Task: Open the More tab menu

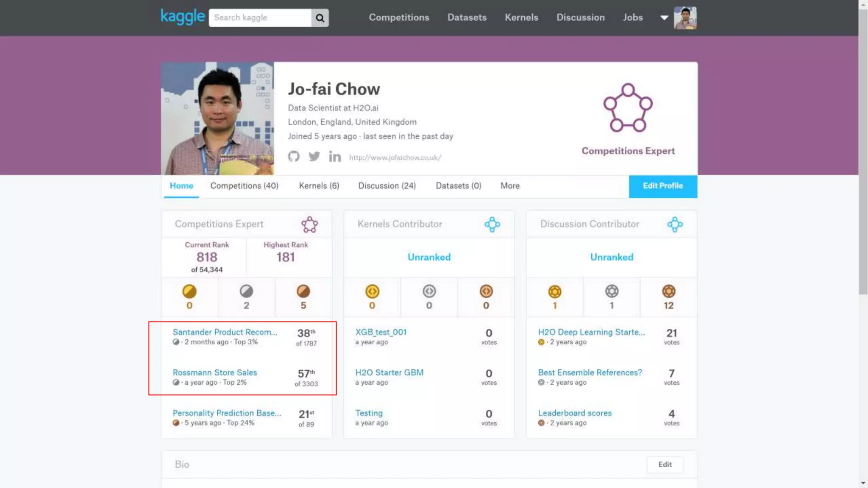Action: point(510,186)
